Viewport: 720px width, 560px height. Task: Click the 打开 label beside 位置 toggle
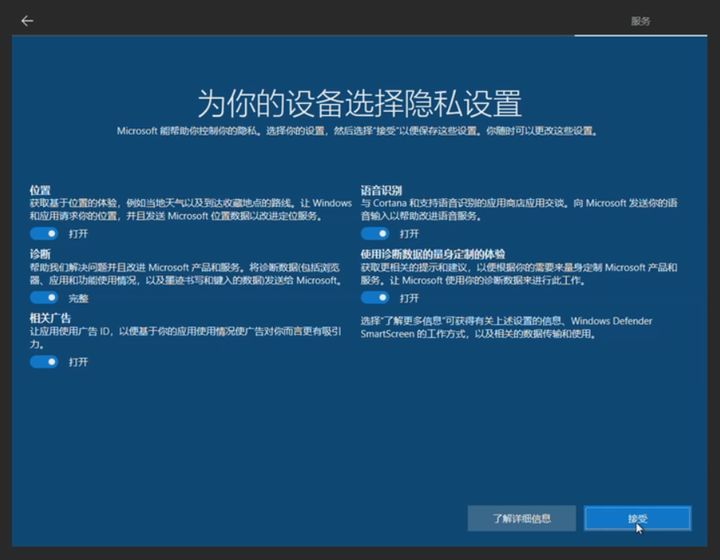(x=78, y=233)
